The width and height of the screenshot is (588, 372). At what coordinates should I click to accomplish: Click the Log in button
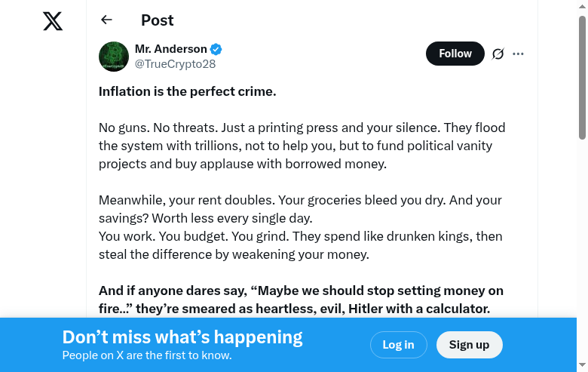[398, 345]
